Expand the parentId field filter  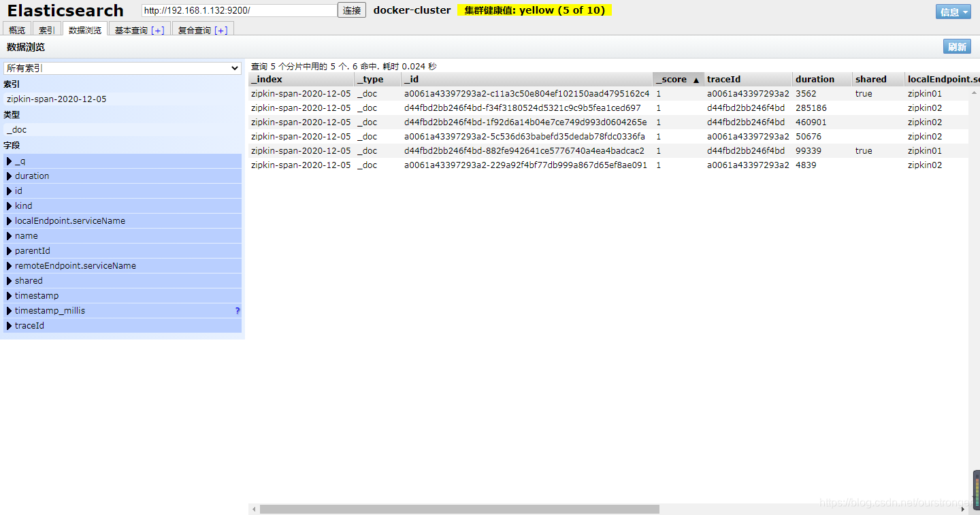122,251
